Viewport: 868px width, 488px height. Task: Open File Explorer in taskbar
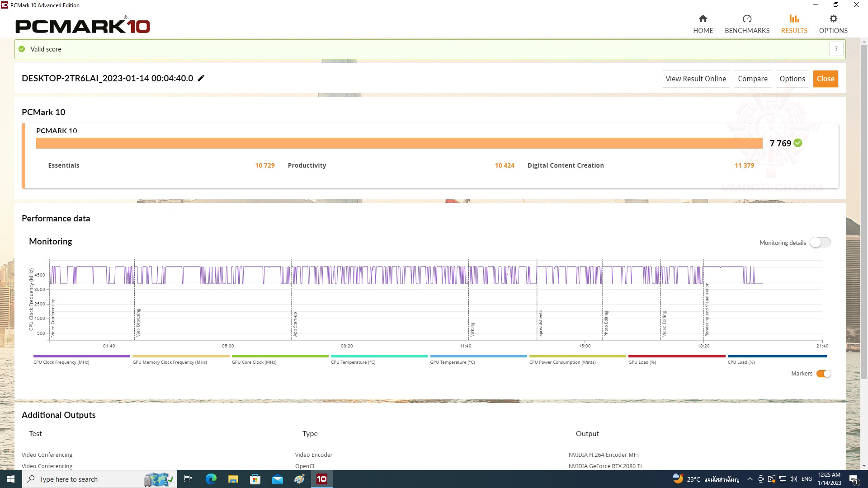point(233,479)
